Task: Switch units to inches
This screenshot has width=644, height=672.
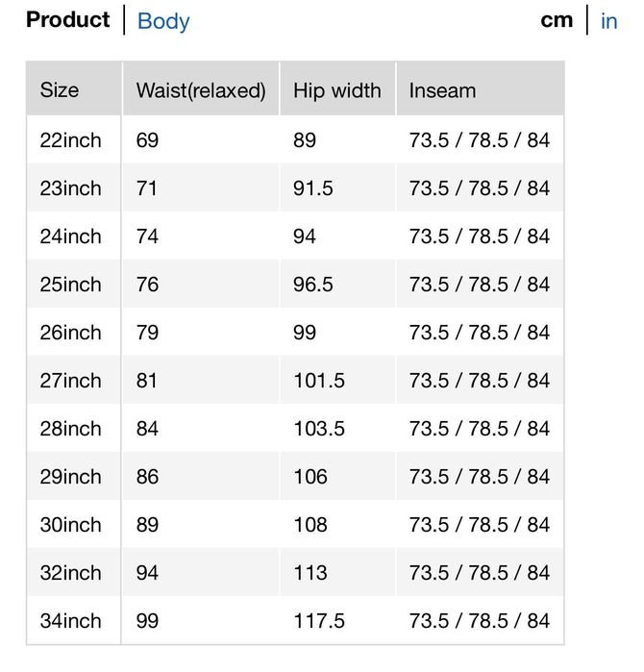Action: coord(608,21)
